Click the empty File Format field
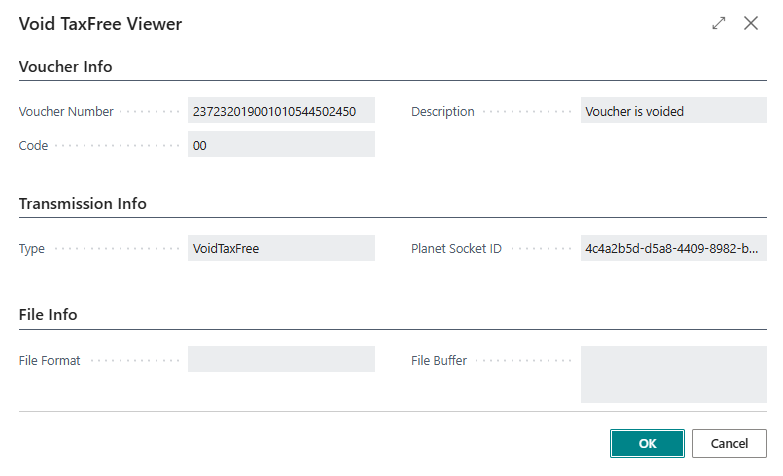The width and height of the screenshot is (783, 476). 281,359
